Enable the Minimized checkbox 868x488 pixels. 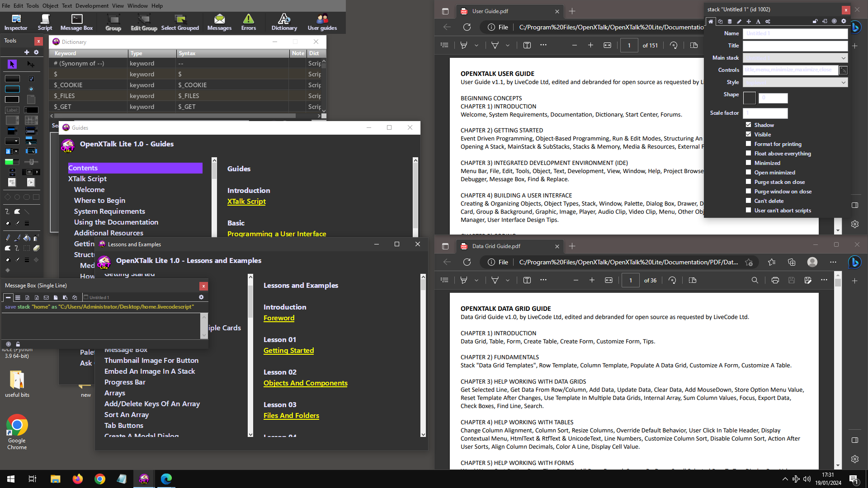pyautogui.click(x=749, y=163)
